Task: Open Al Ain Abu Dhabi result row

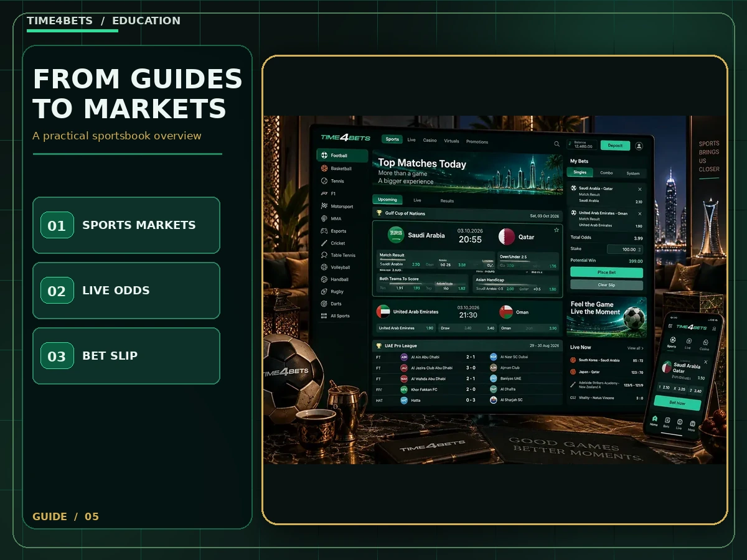Action: (x=467, y=357)
